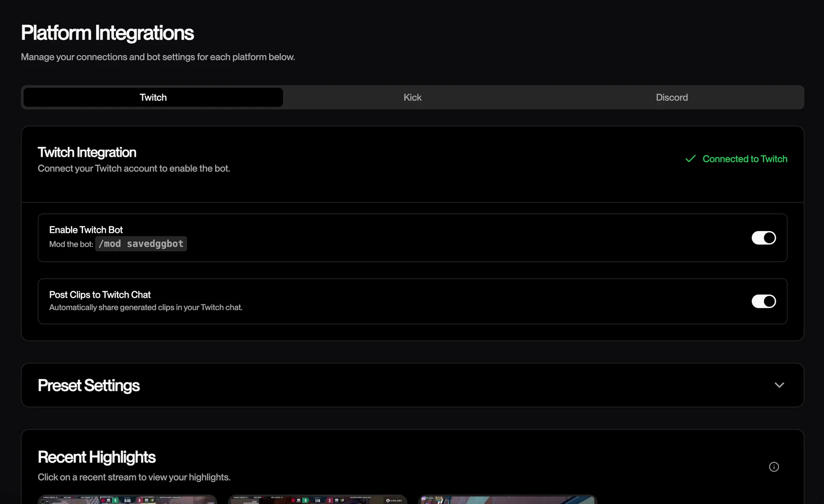Click the Enable Twitch Bot label
Image resolution: width=824 pixels, height=504 pixels.
[86, 230]
